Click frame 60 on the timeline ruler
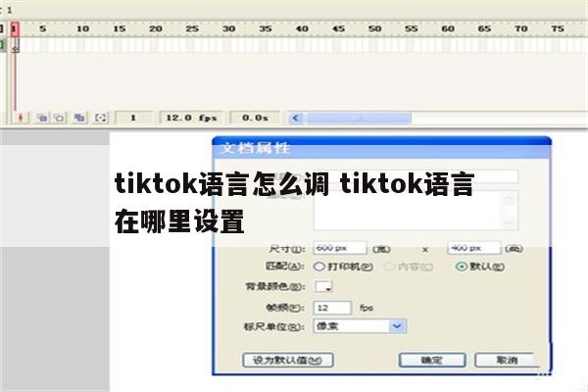588x392 pixels. [x=448, y=28]
